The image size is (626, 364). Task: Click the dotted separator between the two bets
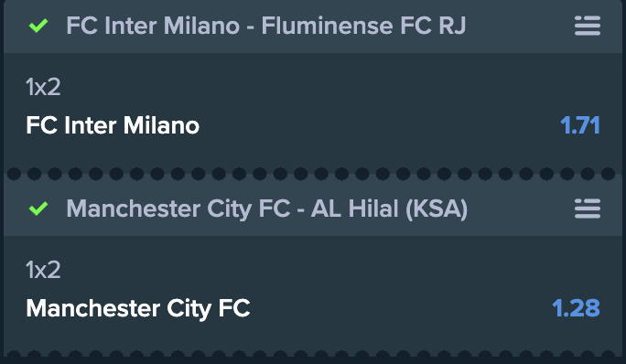pyautogui.click(x=311, y=174)
